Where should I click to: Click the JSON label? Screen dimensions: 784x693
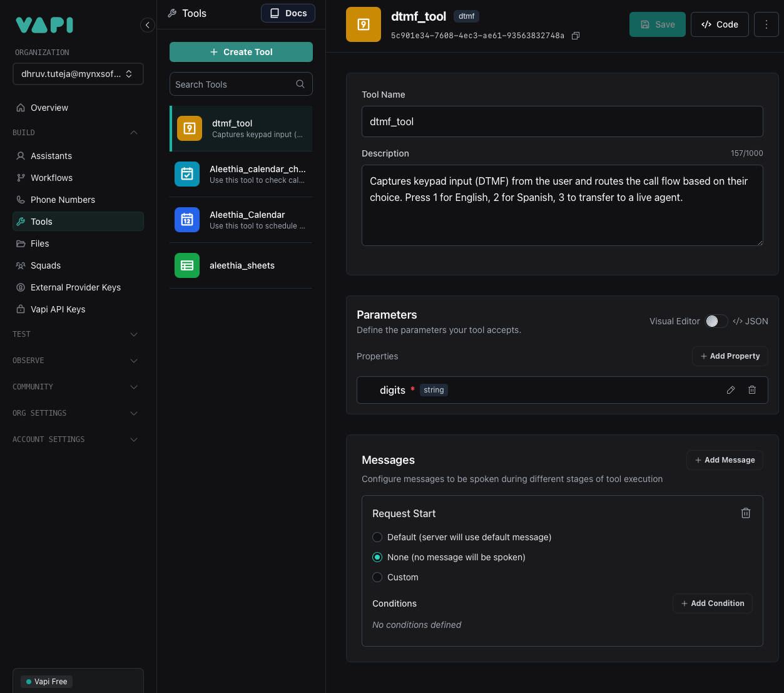pos(750,321)
